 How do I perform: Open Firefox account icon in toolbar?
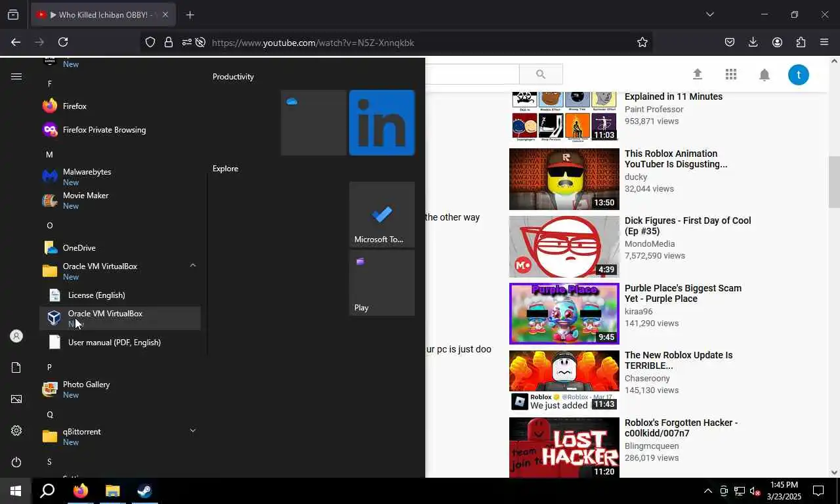pyautogui.click(x=777, y=42)
